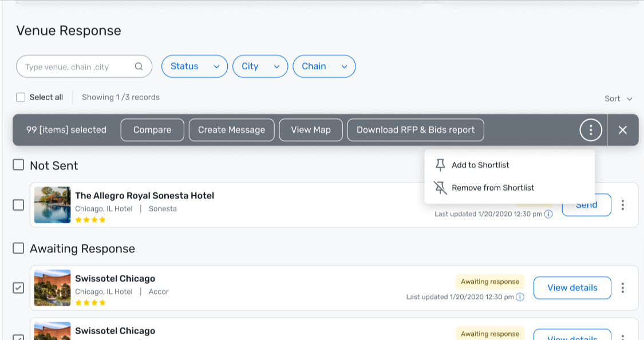Uncheck the first Swissotel Chicago checkbox
Viewport: 644px width, 340px height.
point(18,288)
